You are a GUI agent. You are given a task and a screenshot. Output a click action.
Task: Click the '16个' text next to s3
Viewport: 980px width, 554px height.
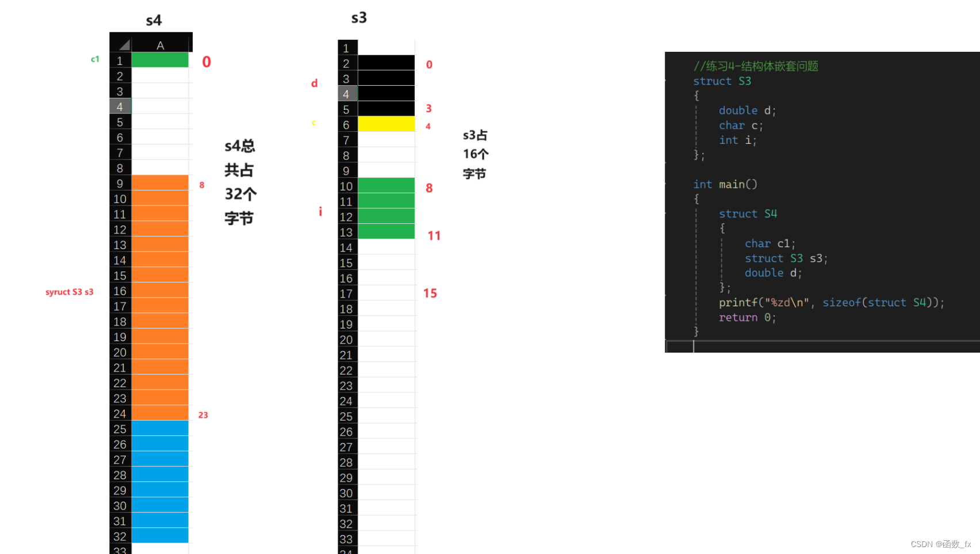coord(476,154)
